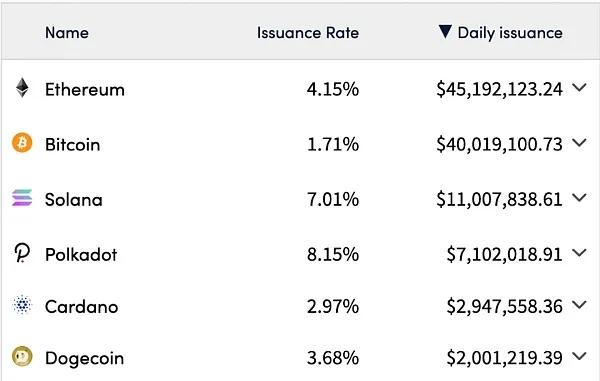Click the Ethereum diamond logo icon

[x=22, y=88]
